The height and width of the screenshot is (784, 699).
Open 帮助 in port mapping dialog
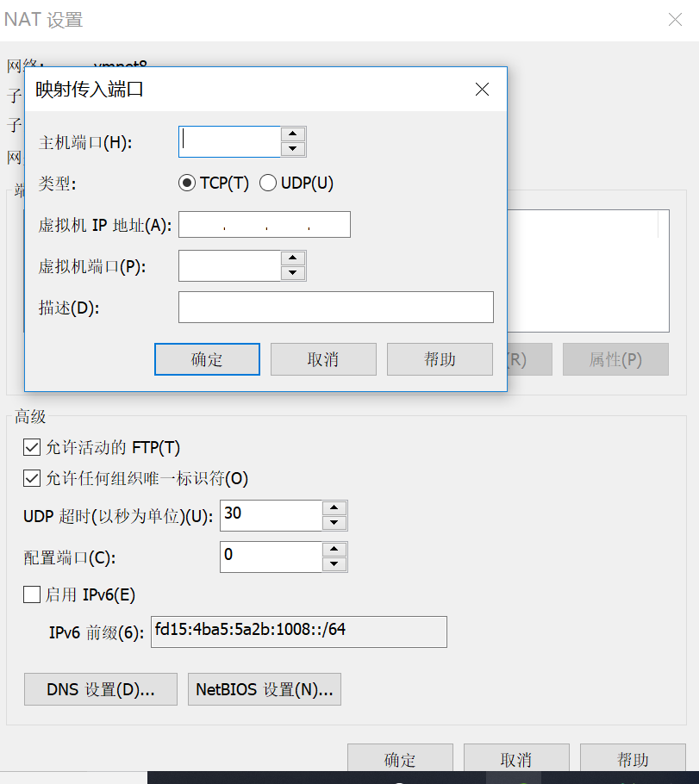coord(440,359)
